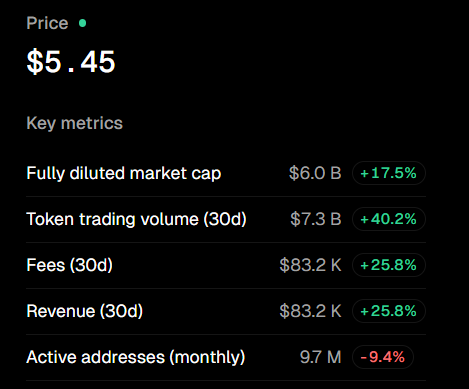Click the $83.2 K revenue value

click(310, 311)
